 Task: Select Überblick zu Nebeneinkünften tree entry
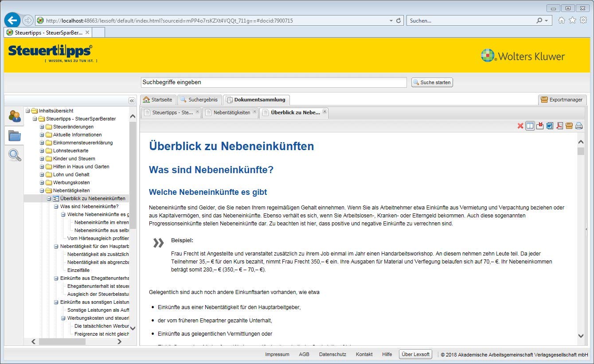click(x=93, y=198)
